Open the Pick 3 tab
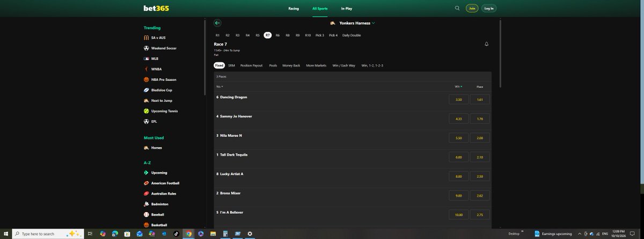 point(320,35)
